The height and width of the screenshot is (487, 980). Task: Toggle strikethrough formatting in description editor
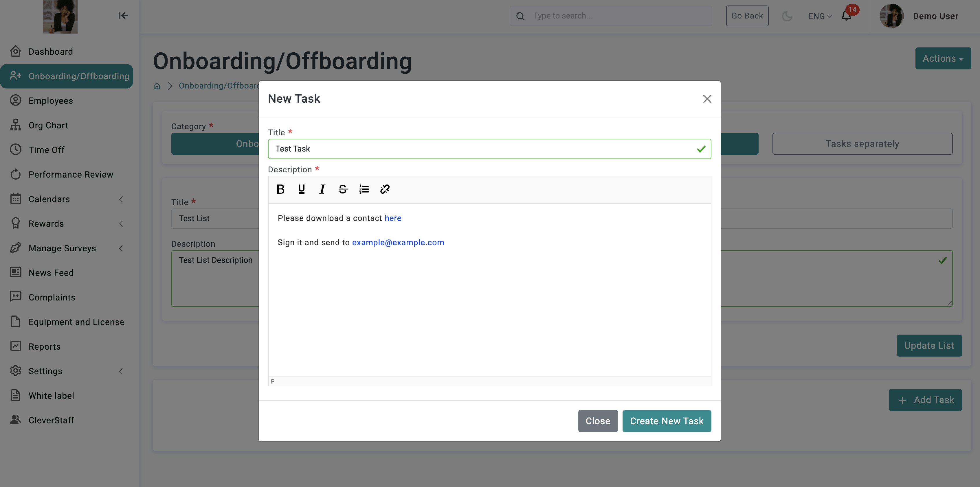pos(343,189)
